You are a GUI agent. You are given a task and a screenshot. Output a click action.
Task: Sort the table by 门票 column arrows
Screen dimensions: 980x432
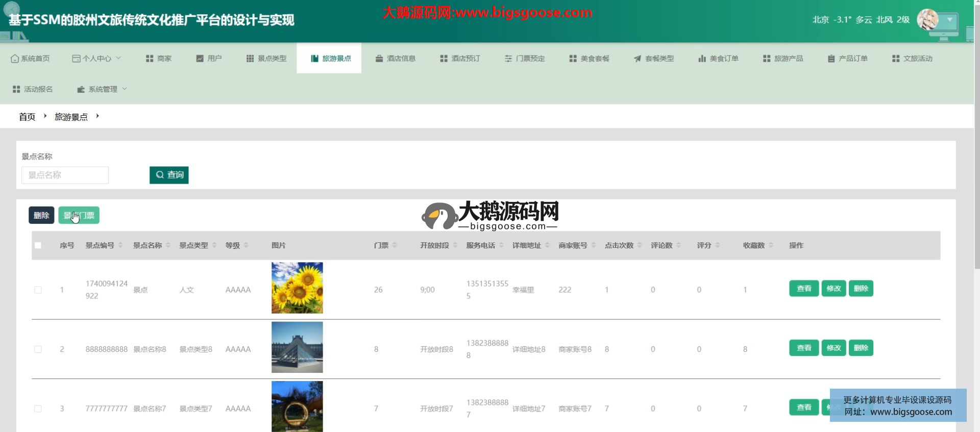click(395, 245)
